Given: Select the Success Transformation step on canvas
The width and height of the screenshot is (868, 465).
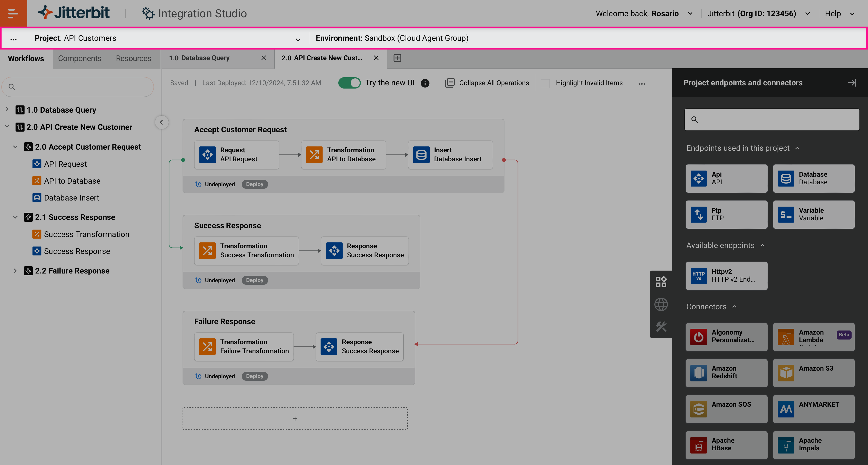Looking at the screenshot, I should [x=246, y=251].
